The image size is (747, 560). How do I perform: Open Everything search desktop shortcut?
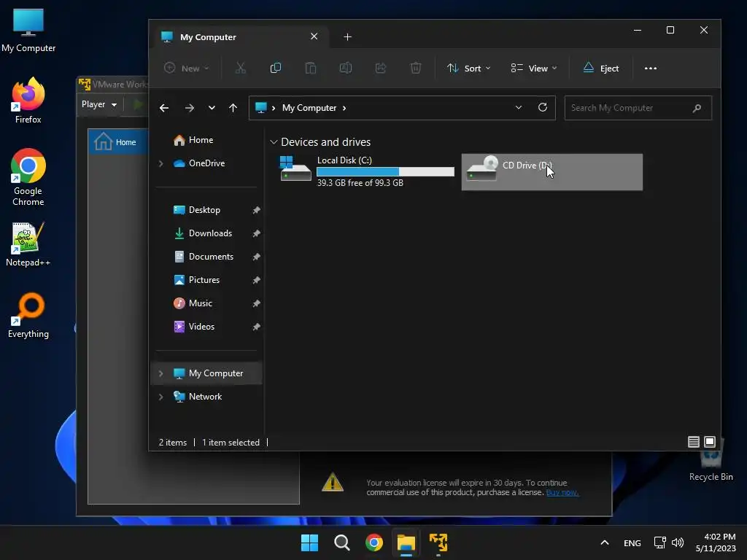tap(28, 316)
